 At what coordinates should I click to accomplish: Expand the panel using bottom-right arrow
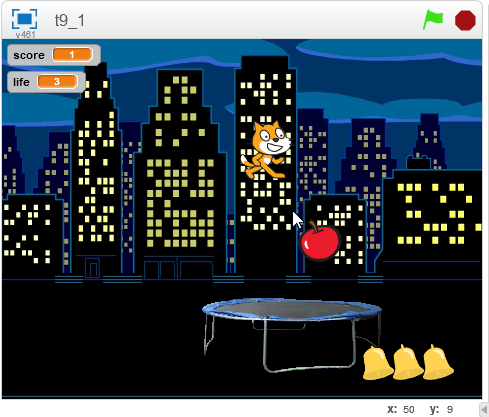(x=484, y=409)
